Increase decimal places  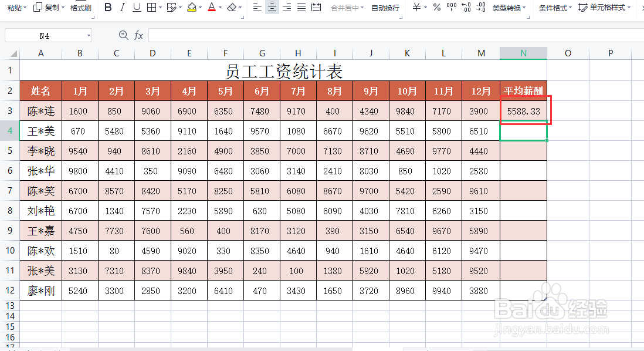(466, 8)
